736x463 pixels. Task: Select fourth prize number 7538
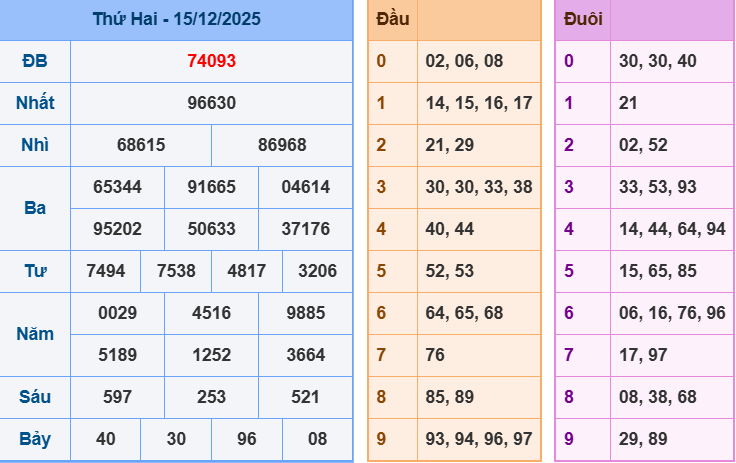176,271
